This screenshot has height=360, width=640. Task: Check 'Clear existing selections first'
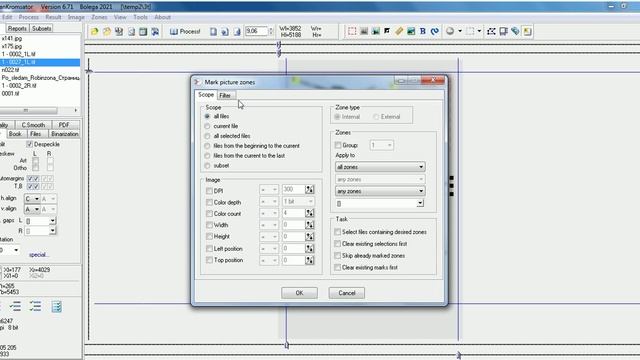[338, 244]
